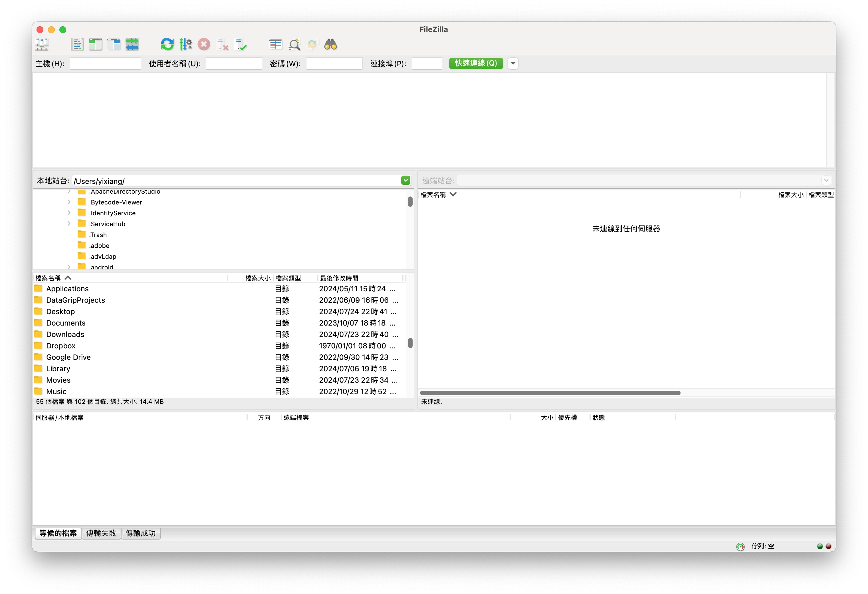Select the Music folder row
Screen dimensions: 868x594
pyautogui.click(x=219, y=392)
